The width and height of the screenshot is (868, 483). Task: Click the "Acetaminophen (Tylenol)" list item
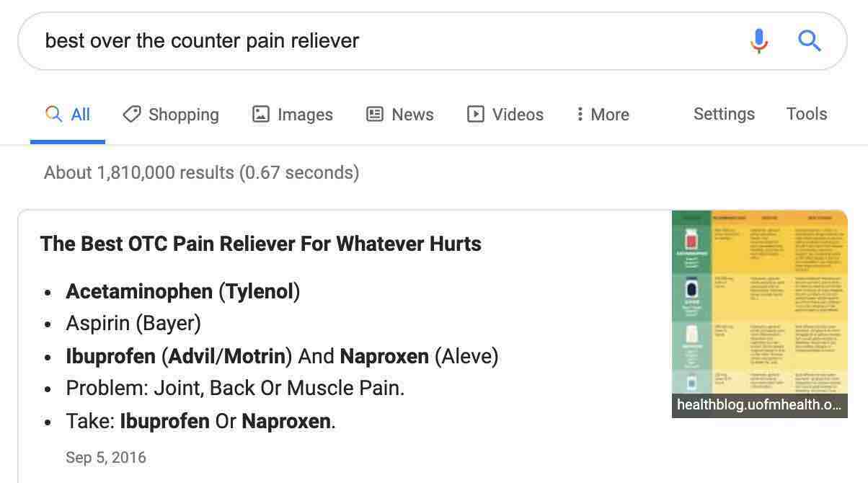(183, 291)
